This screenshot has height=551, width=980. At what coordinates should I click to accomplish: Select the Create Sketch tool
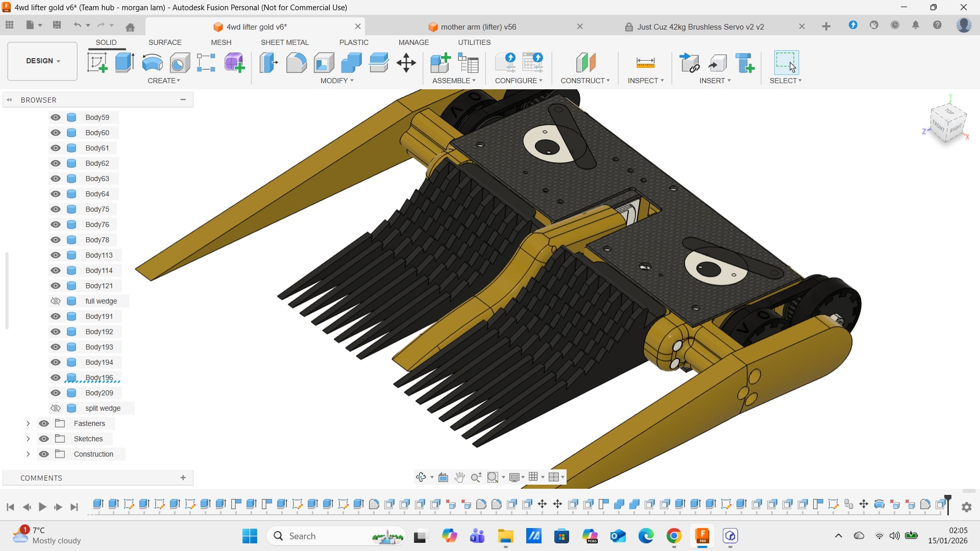(97, 63)
